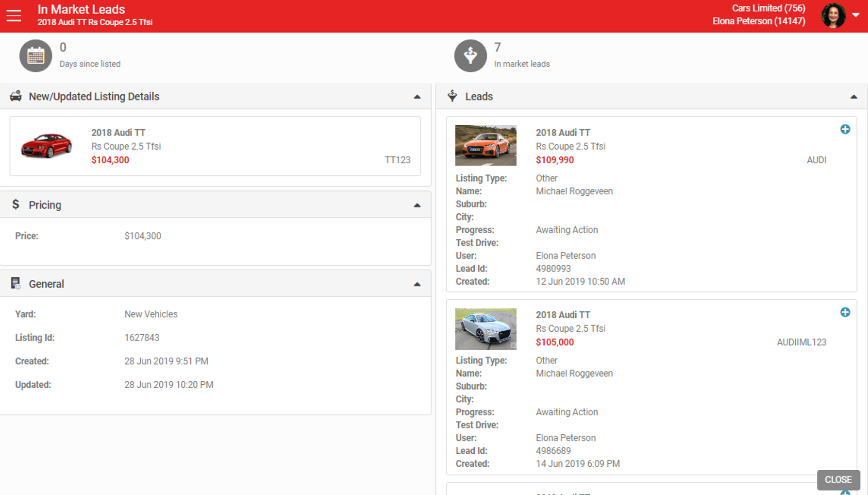Click the 0 days since listed count
The height and width of the screenshot is (495, 868).
coord(63,47)
